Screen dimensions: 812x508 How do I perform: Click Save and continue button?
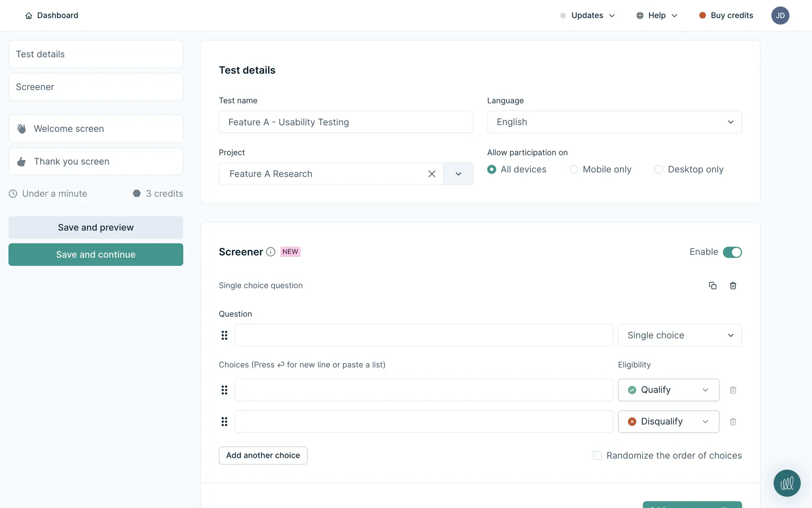pos(96,254)
